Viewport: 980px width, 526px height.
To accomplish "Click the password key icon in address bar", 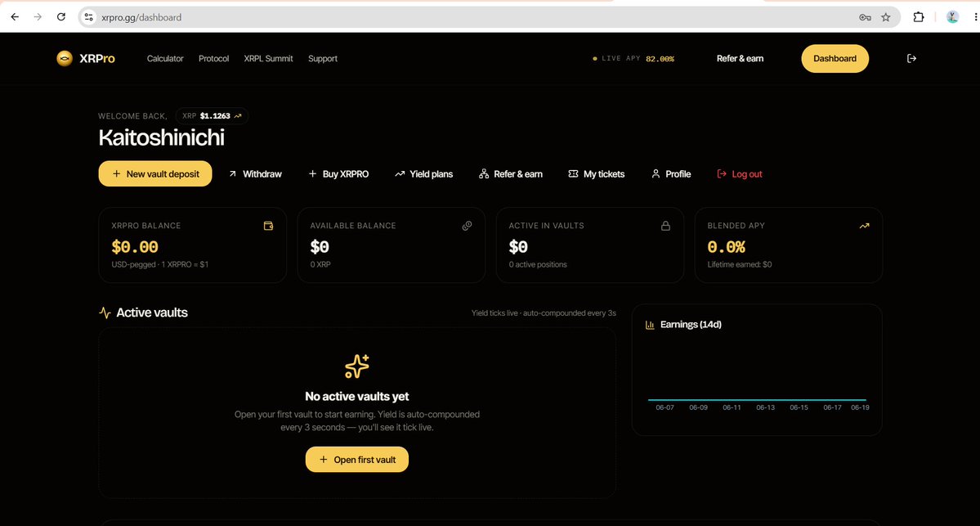I will tap(865, 17).
